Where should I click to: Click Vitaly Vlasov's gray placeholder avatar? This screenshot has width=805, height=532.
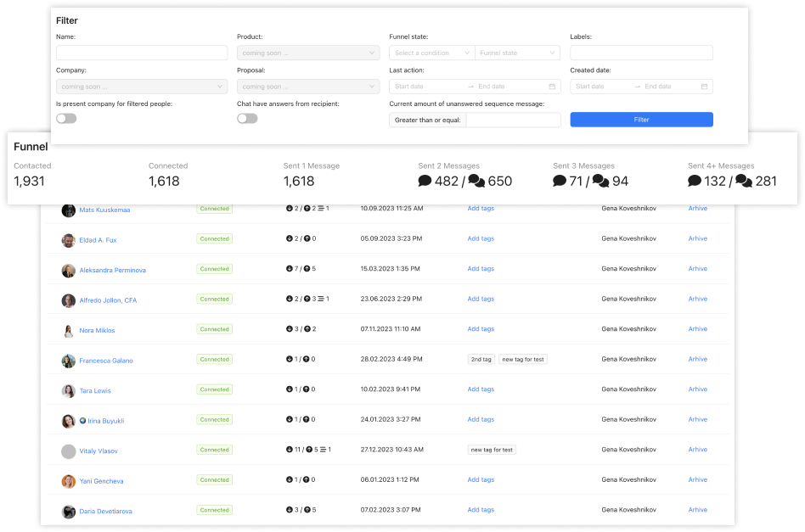[x=68, y=451]
